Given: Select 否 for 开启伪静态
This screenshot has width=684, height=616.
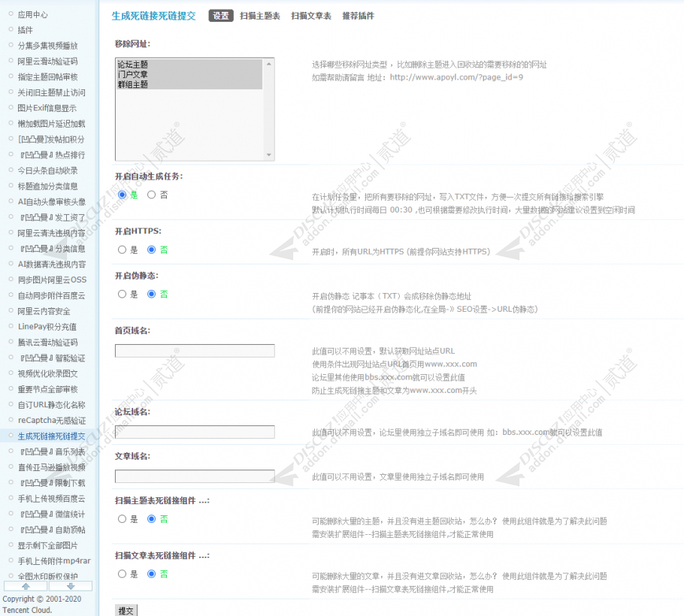Looking at the screenshot, I should coord(151,294).
